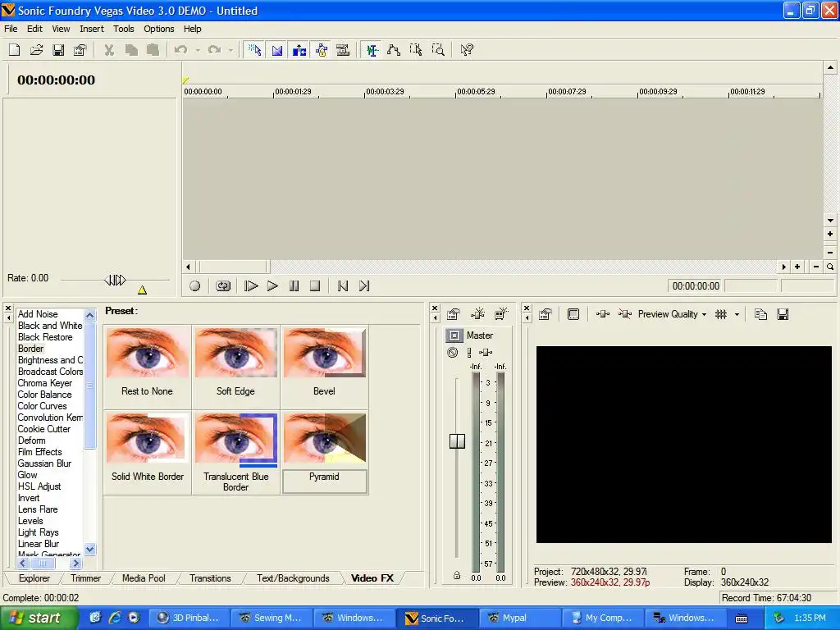Zoom out timeline width with minus button
Screen dimensions: 840x630
click(x=816, y=267)
